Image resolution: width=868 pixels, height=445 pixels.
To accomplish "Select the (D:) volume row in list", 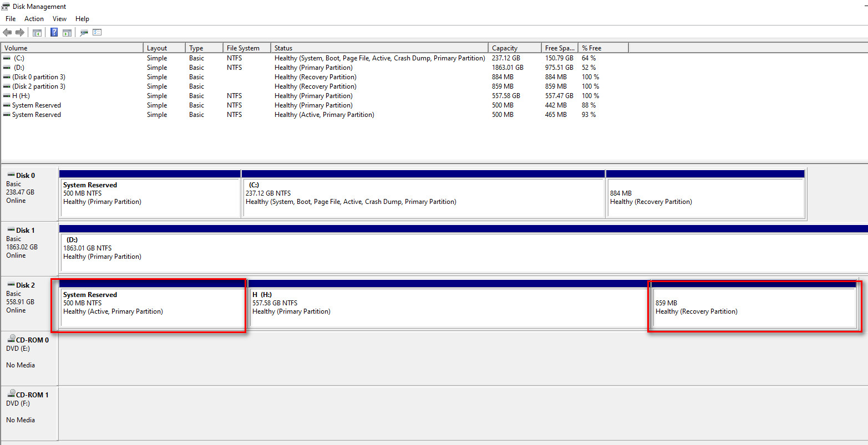I will click(x=19, y=68).
